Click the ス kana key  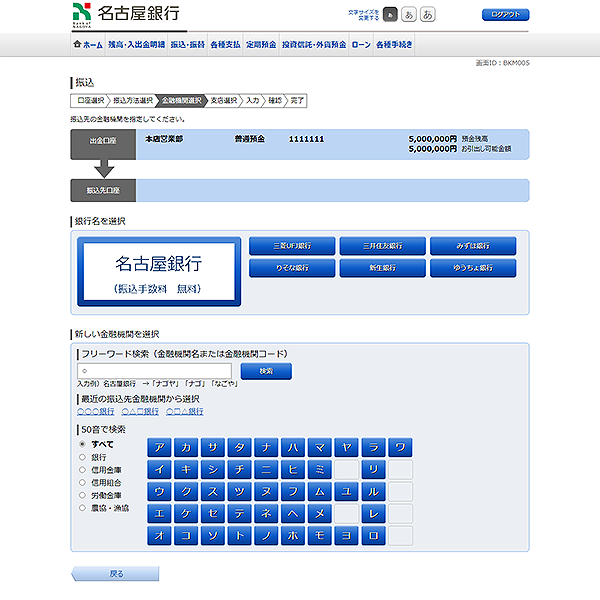coord(213,492)
